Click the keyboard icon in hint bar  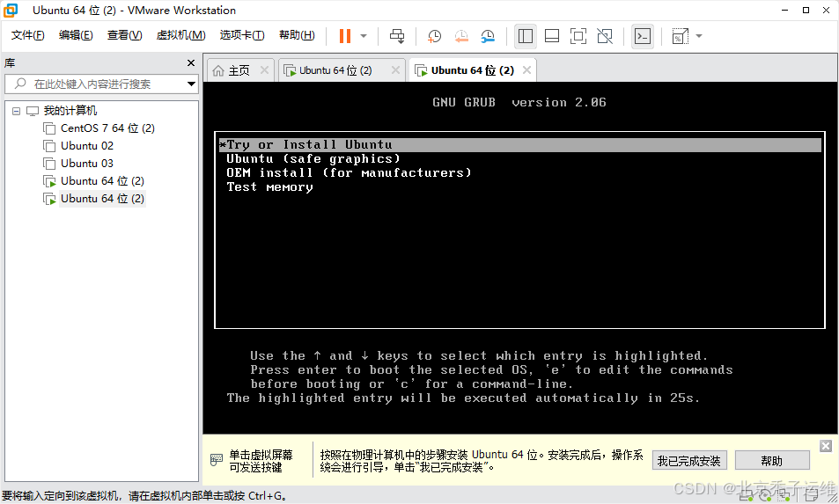point(217,460)
